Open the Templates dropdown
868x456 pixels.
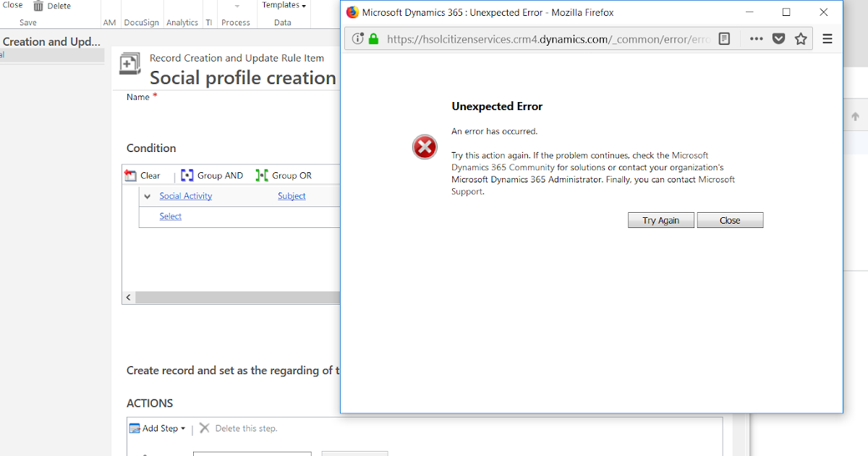(283, 4)
